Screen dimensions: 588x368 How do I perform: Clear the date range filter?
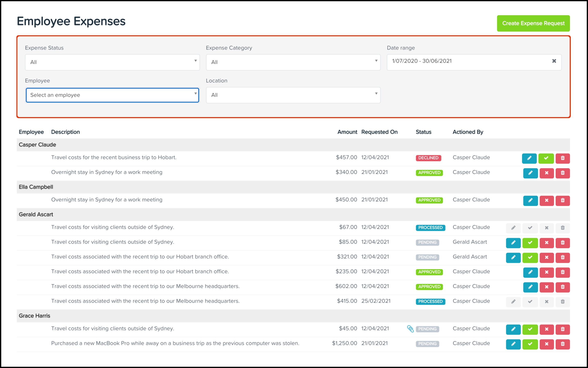pos(554,61)
